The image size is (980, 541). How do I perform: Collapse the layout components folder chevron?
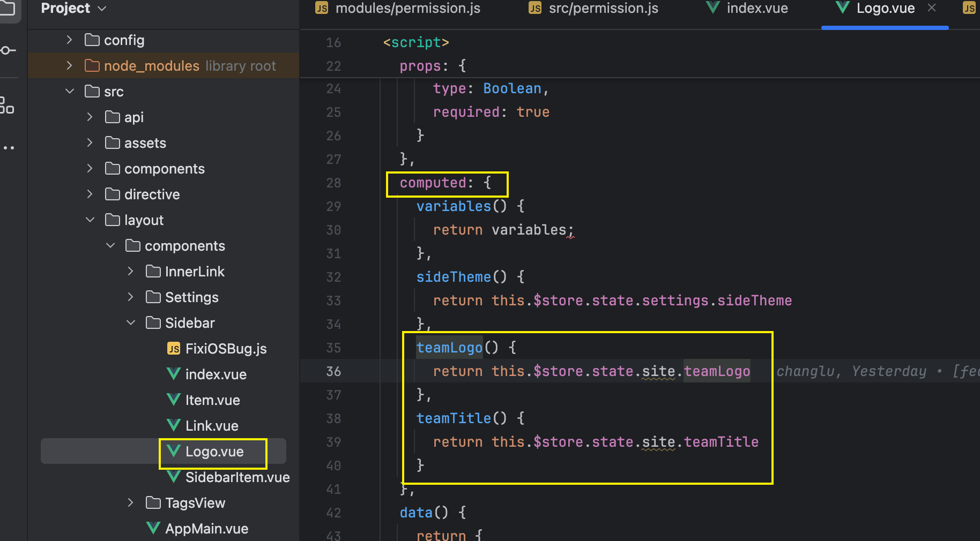[110, 246]
